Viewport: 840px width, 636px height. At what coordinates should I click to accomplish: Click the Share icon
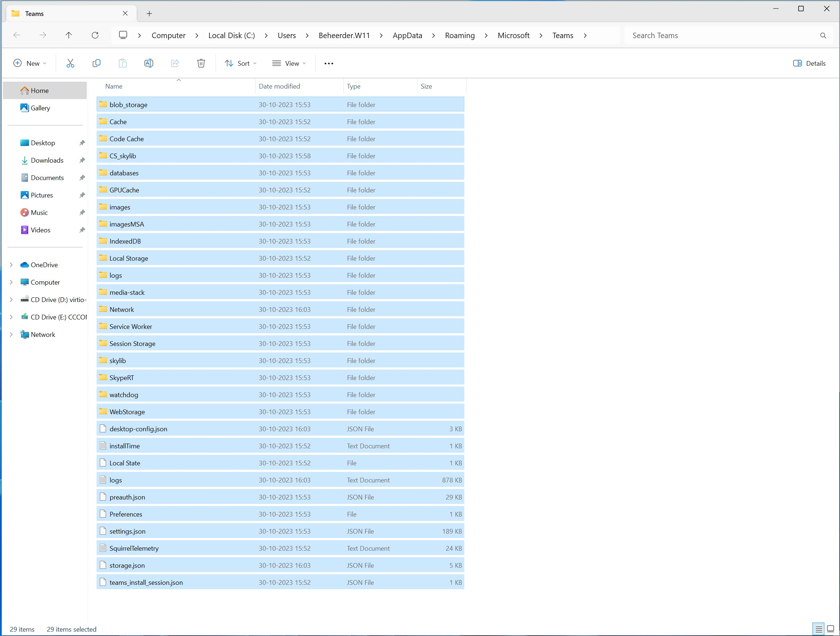[x=175, y=64]
